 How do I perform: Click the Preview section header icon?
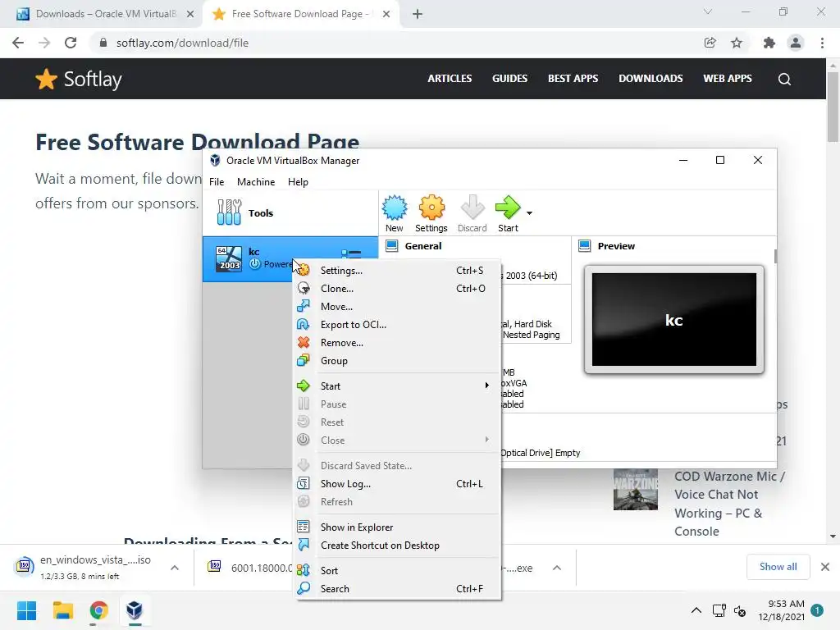[x=585, y=246]
